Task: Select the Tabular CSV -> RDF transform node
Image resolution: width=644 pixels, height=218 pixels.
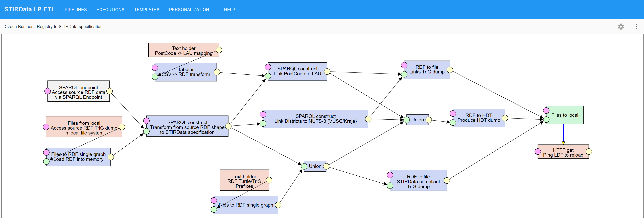Action: 186,72
